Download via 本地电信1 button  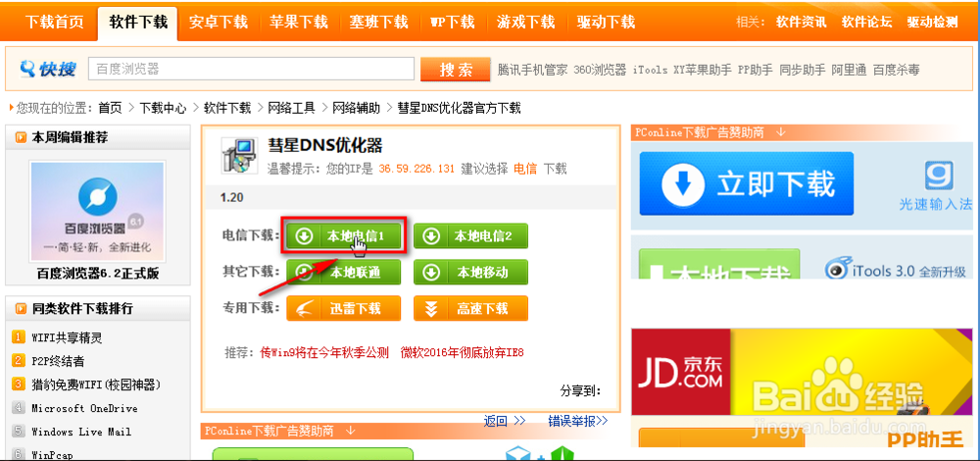(x=344, y=235)
